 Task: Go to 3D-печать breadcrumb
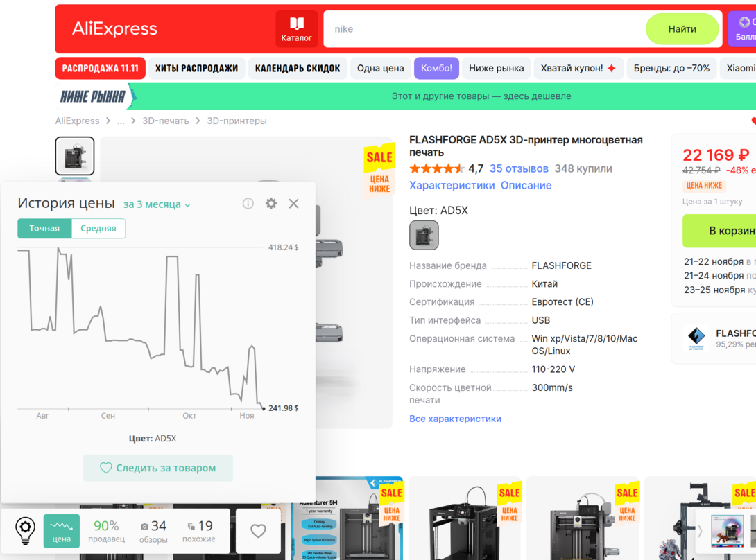click(x=165, y=121)
